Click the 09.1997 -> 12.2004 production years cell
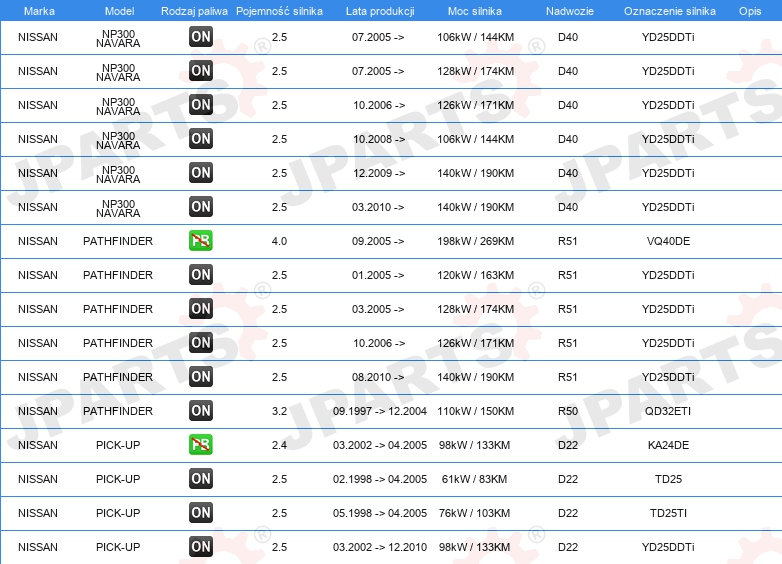The height and width of the screenshot is (564, 782). coord(380,411)
